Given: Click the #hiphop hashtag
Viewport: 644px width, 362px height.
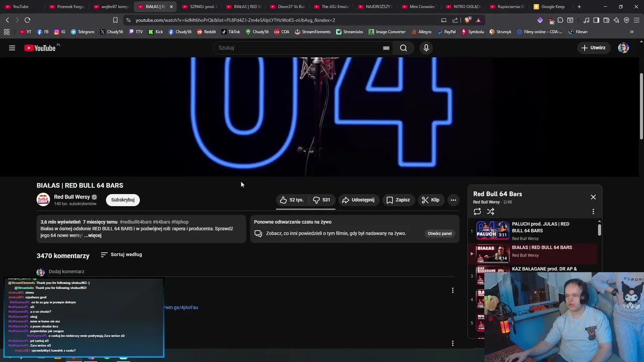Looking at the screenshot, I should [x=180, y=222].
